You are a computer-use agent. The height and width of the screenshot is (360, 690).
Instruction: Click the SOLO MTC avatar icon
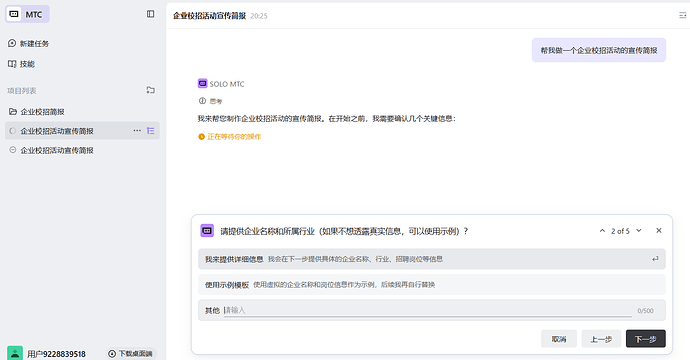(x=202, y=83)
